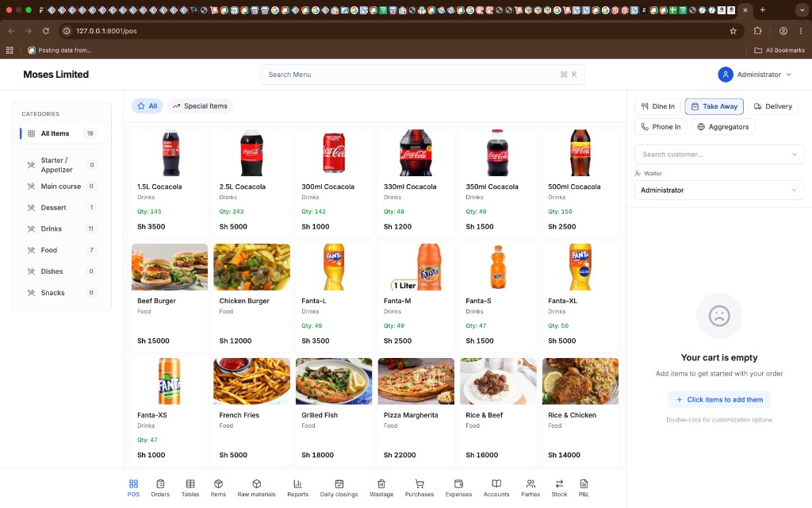Open the Tables grid icon

(190, 483)
